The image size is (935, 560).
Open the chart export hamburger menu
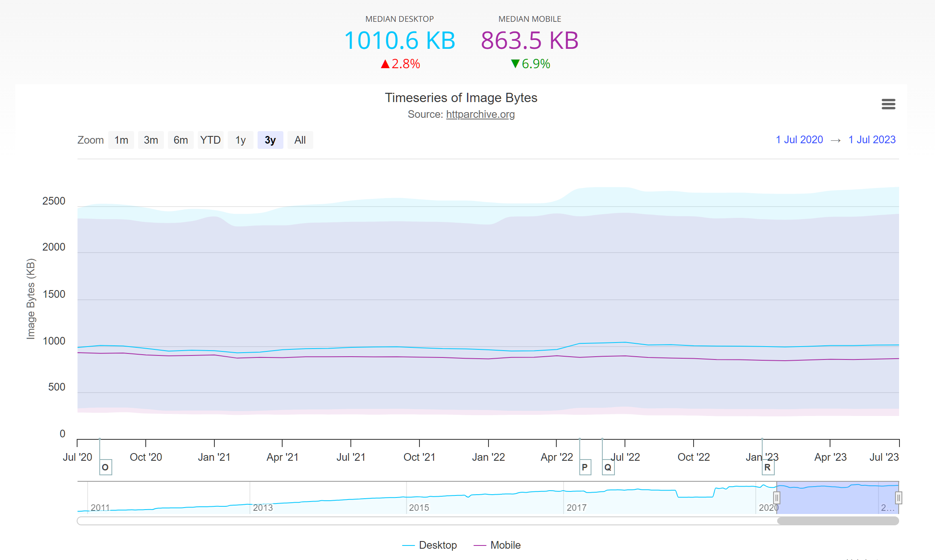coord(888,104)
